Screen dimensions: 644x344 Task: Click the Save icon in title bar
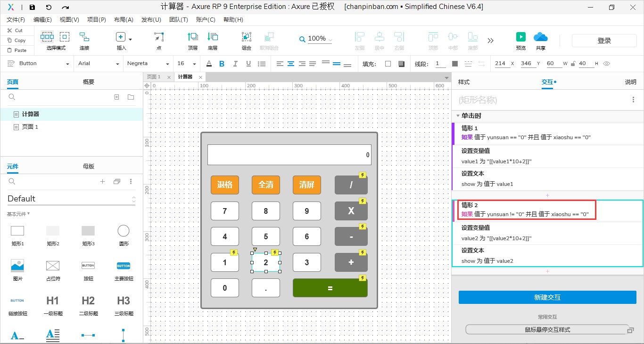coord(32,7)
